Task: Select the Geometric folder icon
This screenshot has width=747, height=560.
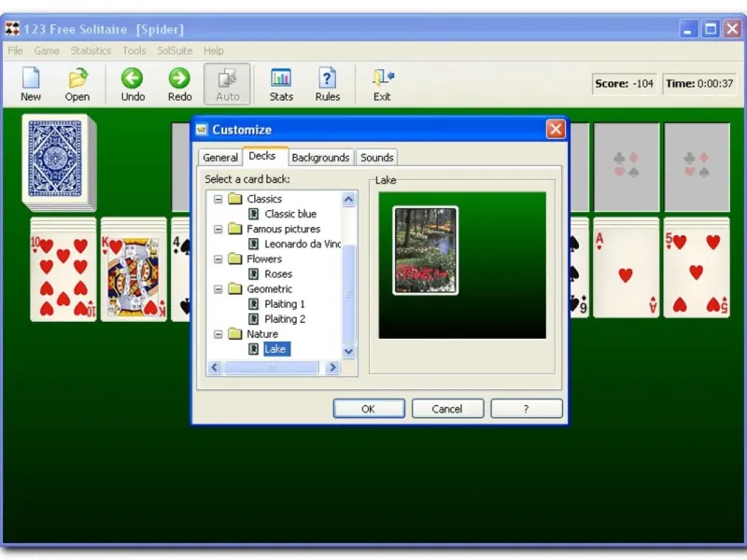Action: (235, 288)
